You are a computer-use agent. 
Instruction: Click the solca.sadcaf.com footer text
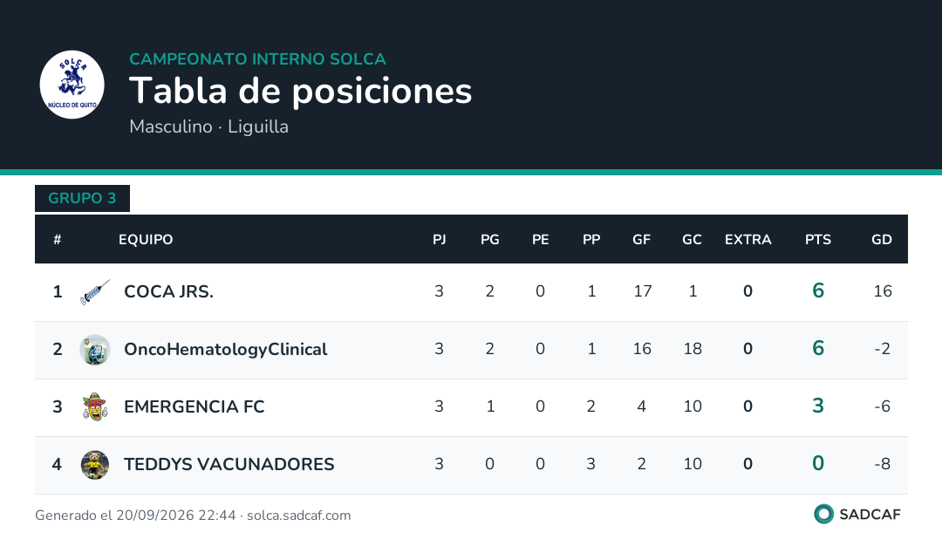pyautogui.click(x=298, y=516)
